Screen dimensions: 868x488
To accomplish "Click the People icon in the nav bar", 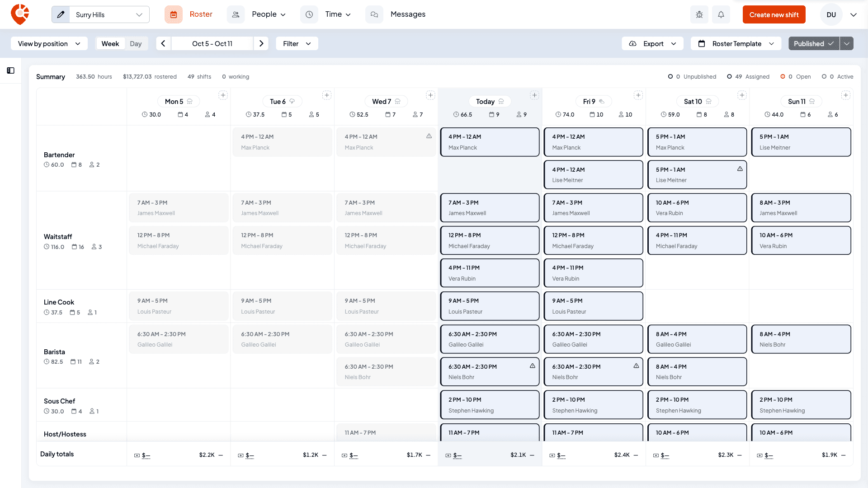I will (236, 14).
